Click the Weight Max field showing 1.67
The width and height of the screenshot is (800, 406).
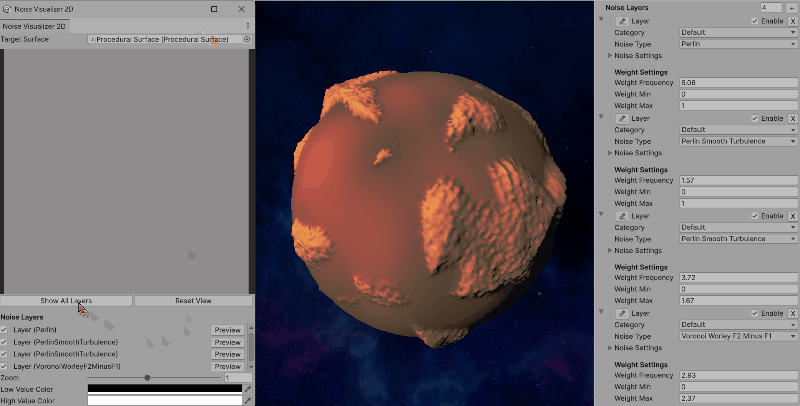tap(738, 300)
